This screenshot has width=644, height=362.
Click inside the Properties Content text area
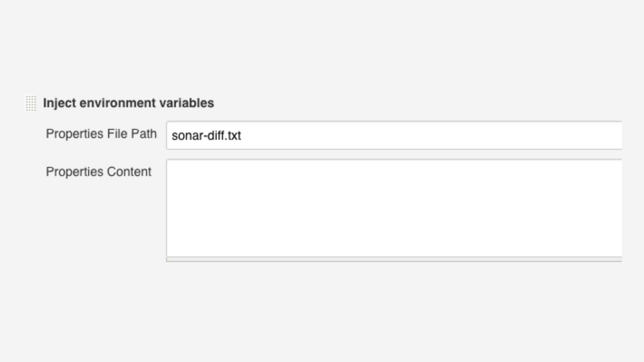394,208
